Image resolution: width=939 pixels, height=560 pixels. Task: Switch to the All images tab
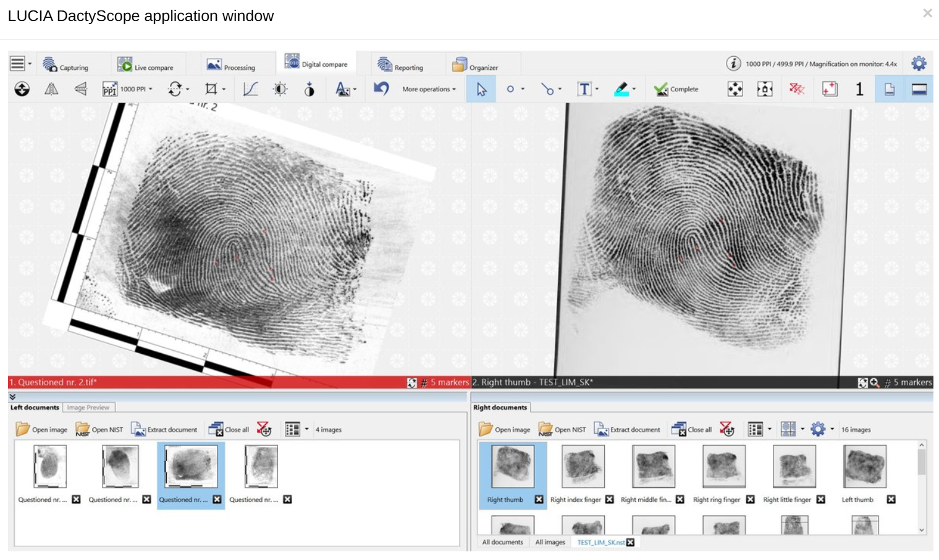pyautogui.click(x=550, y=542)
